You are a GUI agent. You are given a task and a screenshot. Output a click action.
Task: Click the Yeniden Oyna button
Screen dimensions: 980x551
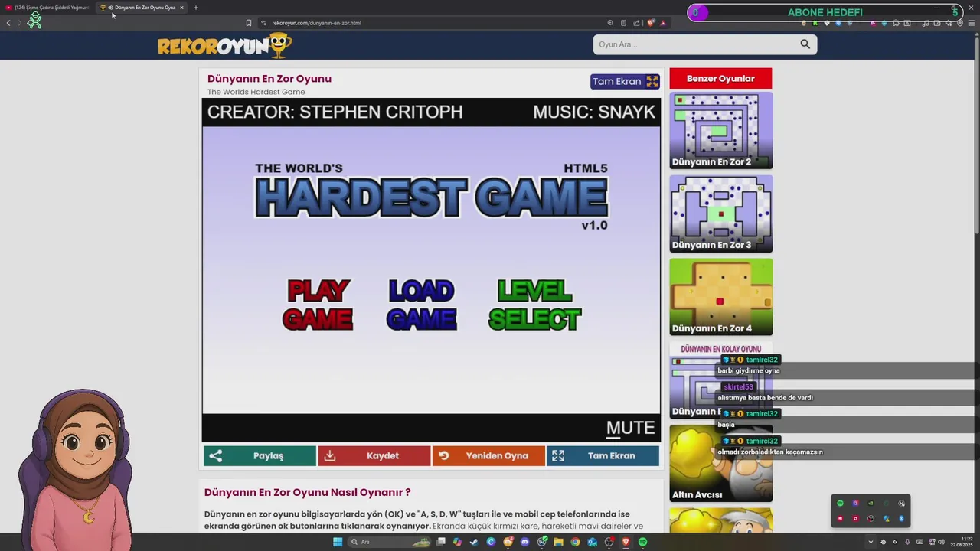click(488, 456)
